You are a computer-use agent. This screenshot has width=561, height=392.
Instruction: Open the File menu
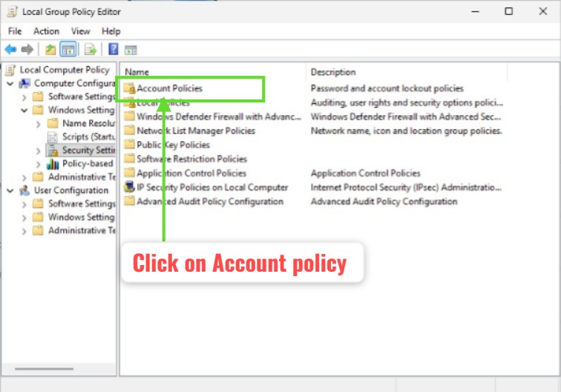[x=15, y=31]
